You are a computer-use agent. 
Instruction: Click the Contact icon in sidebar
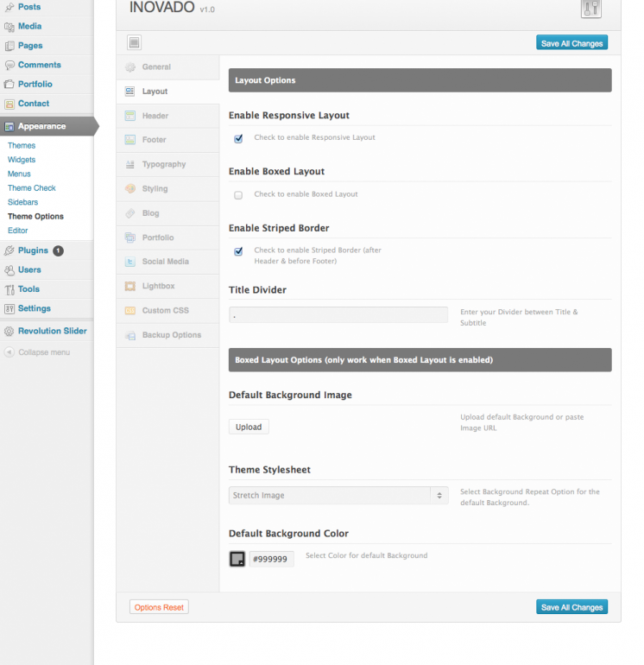(9, 104)
